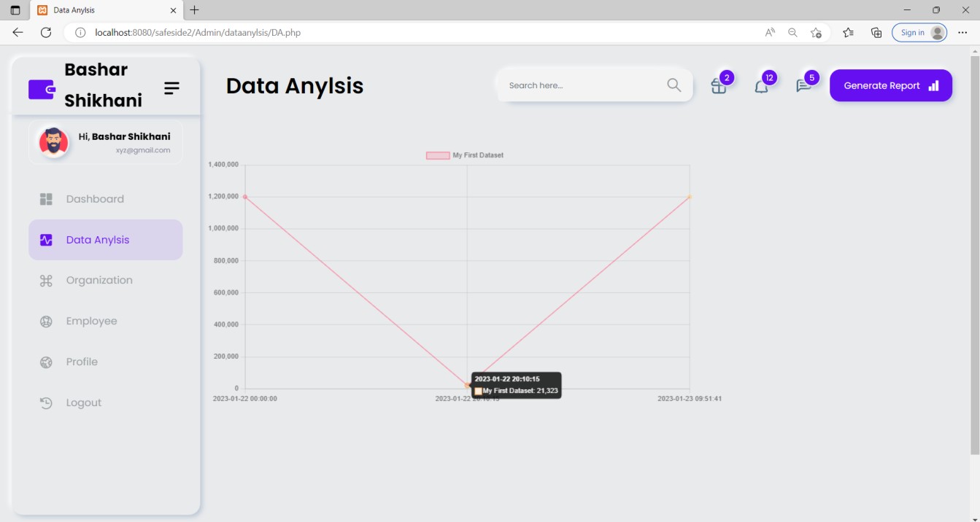Image resolution: width=980 pixels, height=522 pixels.
Task: Click the Generate Report button
Action: (x=890, y=85)
